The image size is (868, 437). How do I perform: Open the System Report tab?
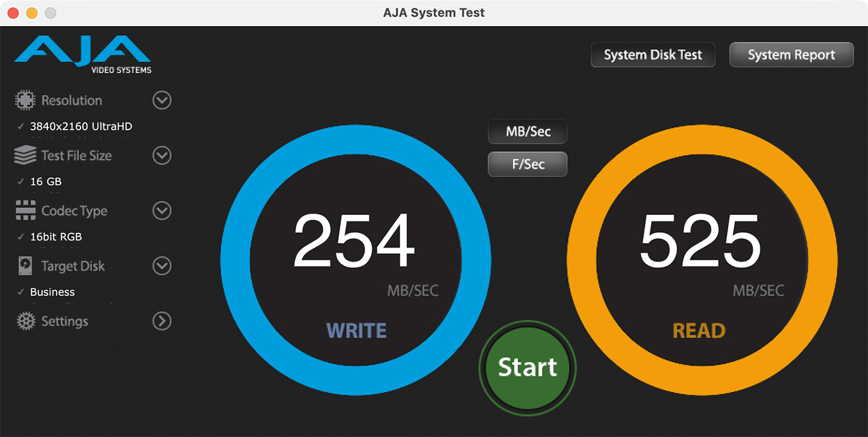[791, 55]
